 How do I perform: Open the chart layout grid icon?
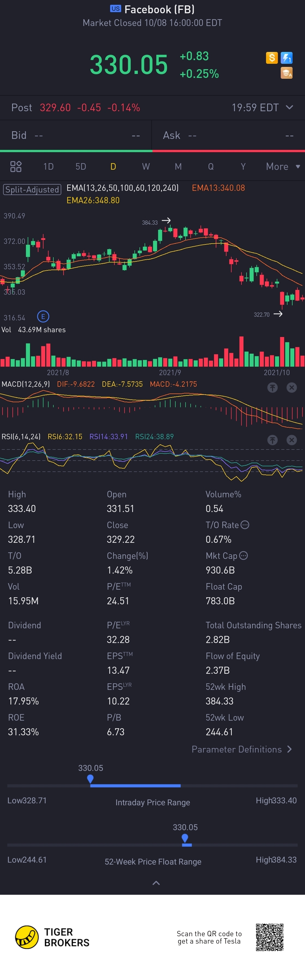(16, 166)
